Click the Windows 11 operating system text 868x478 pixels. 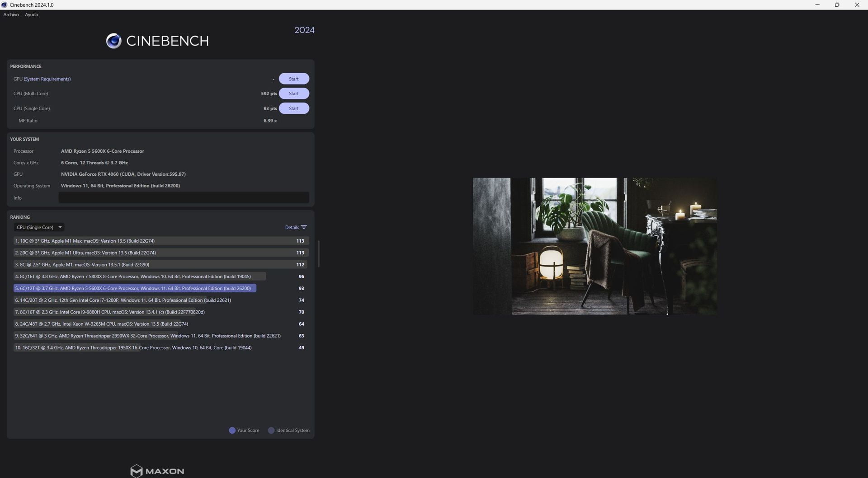pyautogui.click(x=120, y=186)
